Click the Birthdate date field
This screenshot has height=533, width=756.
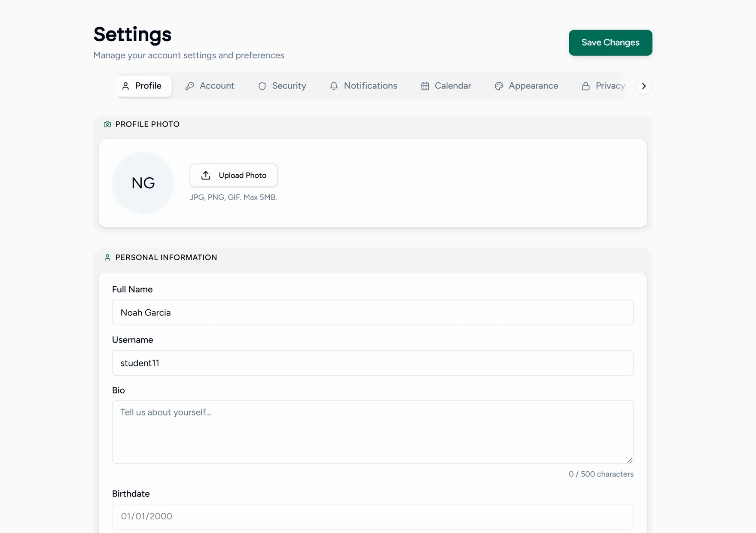(373, 517)
